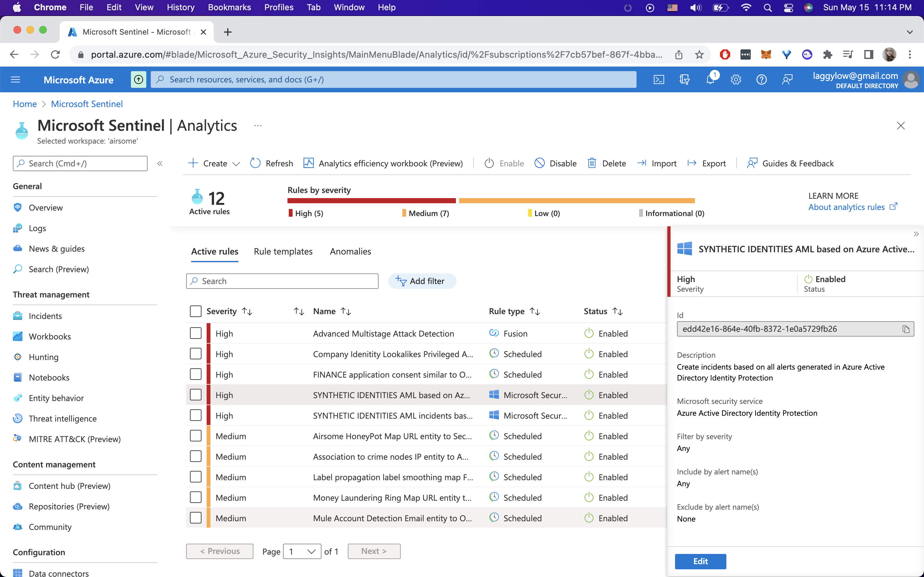924x577 pixels.
Task: Click the Refresh rules icon
Action: [255, 163]
